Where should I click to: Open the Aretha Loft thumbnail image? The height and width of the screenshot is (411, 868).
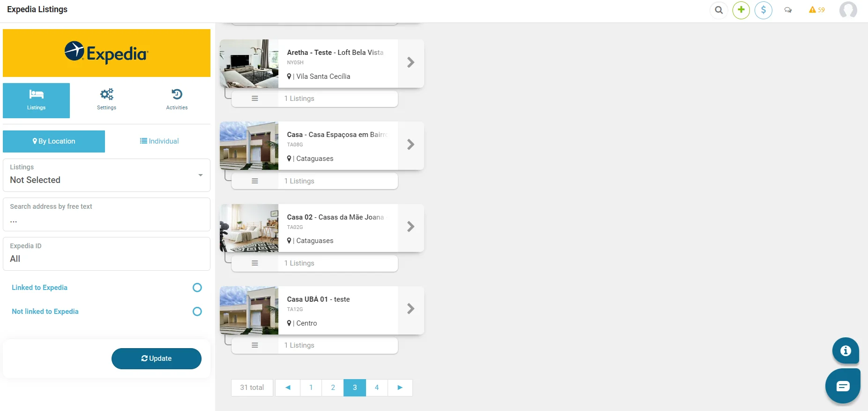point(249,63)
